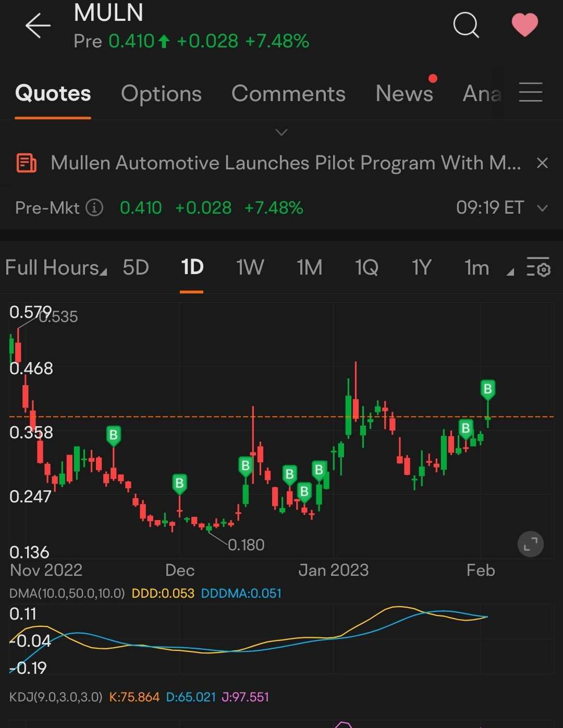
Task: Open the partially visible Ana tab
Action: tap(482, 94)
